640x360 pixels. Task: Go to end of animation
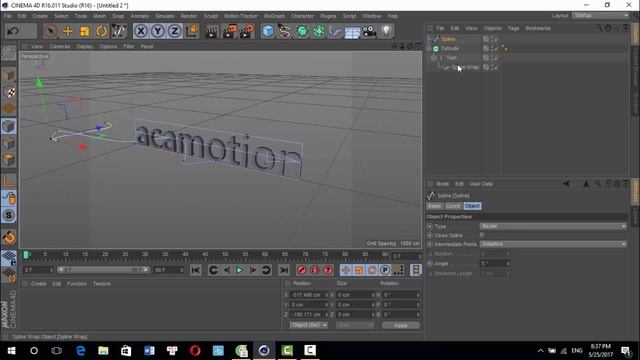click(284, 270)
